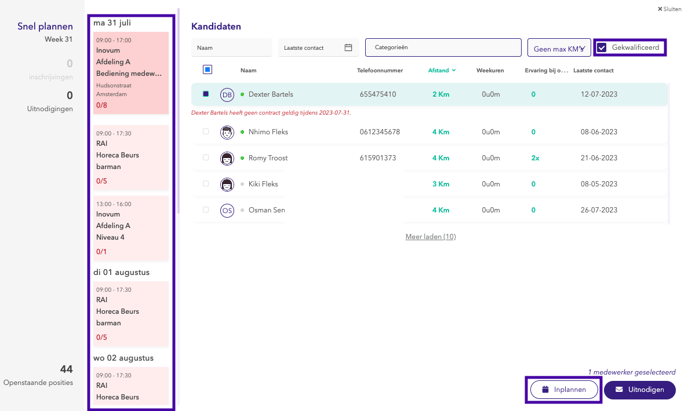Click the name Dexter Bartels

(271, 94)
